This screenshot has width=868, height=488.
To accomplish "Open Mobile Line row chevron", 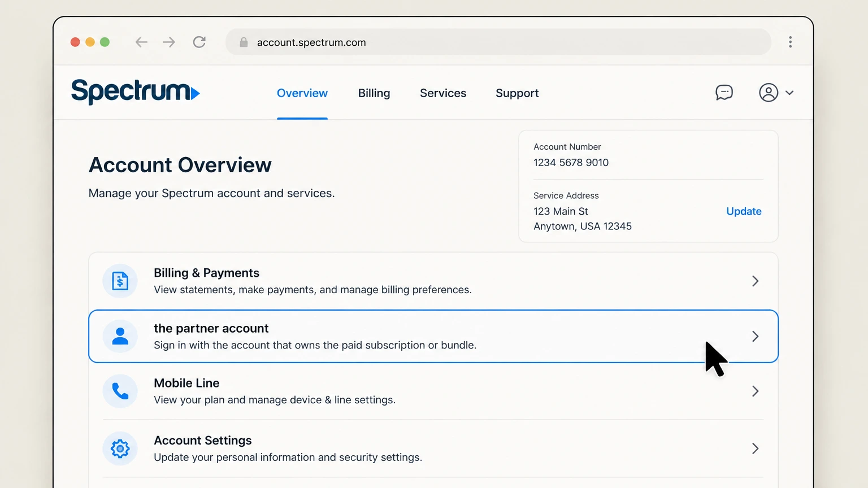I will pyautogui.click(x=756, y=391).
